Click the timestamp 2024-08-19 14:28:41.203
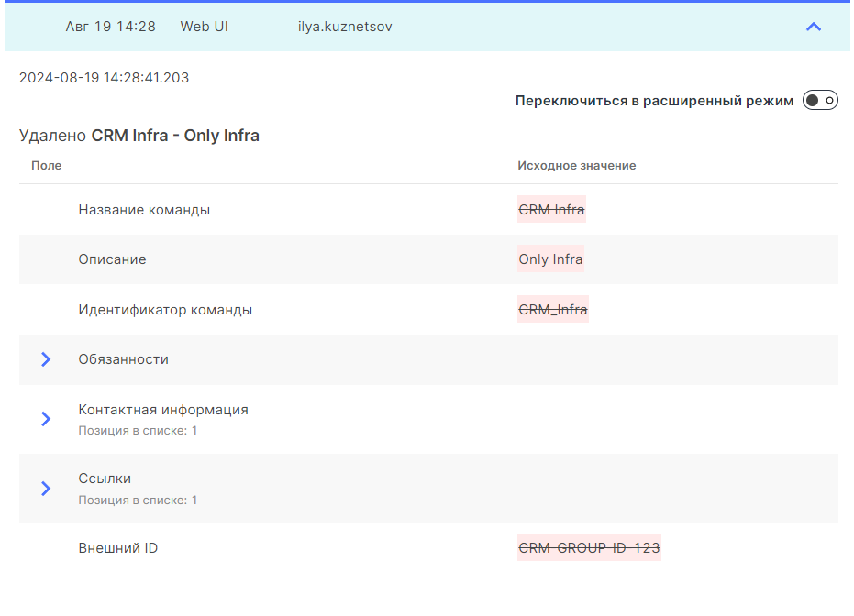854x616 pixels. [104, 78]
